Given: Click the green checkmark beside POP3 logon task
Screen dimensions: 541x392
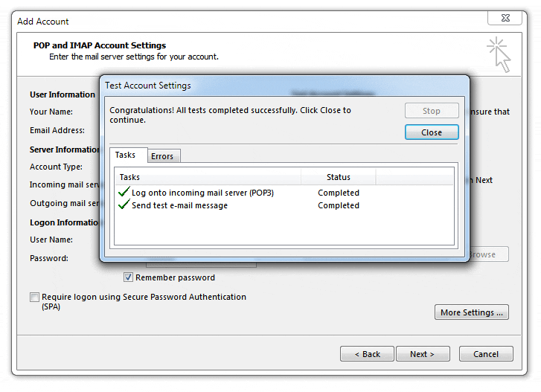Looking at the screenshot, I should 124,193.
